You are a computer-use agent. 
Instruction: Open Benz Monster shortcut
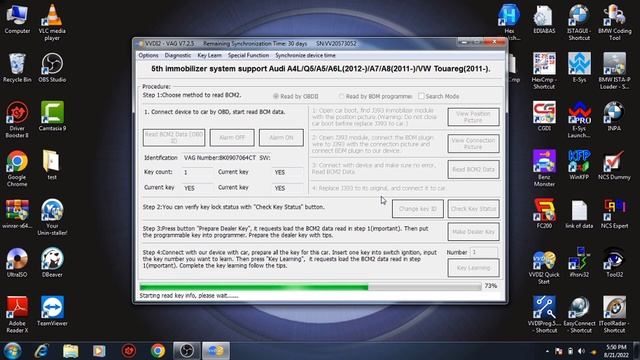point(544,169)
